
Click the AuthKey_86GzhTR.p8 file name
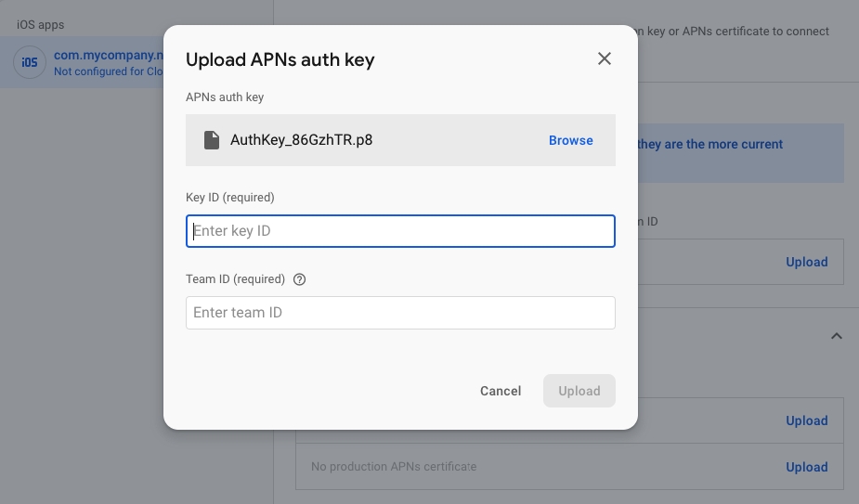(301, 140)
